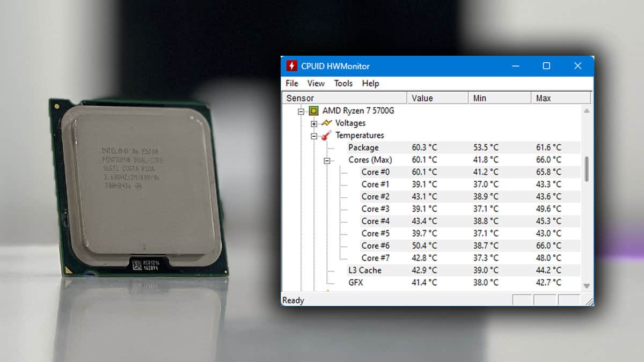
Task: Click the Voltages lightning icon
Action: (x=327, y=123)
